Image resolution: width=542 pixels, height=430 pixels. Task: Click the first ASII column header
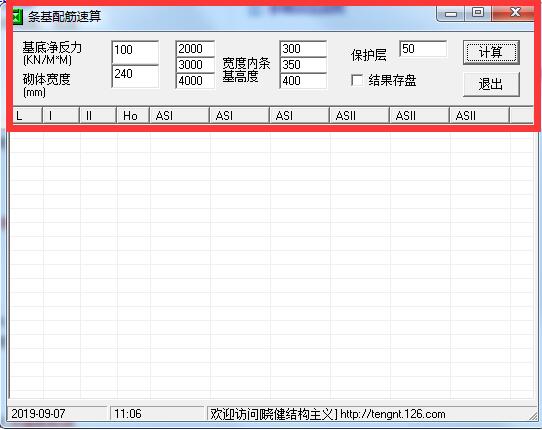(x=359, y=115)
